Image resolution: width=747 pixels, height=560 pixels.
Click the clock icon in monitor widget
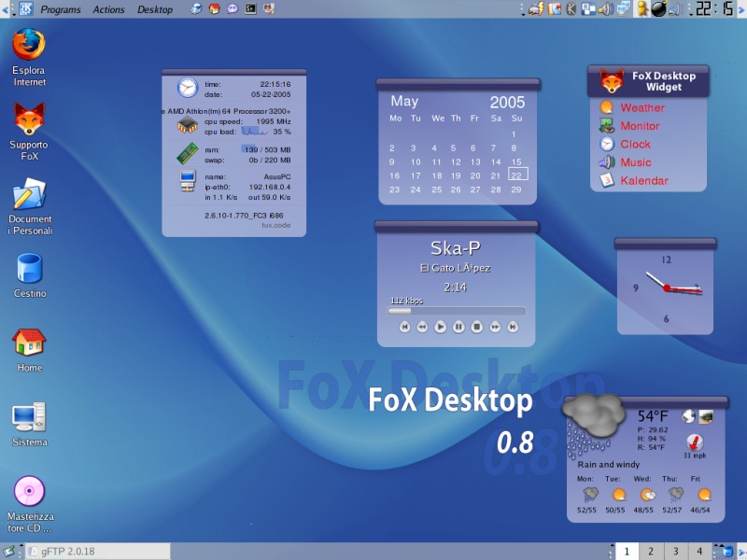pyautogui.click(x=188, y=88)
